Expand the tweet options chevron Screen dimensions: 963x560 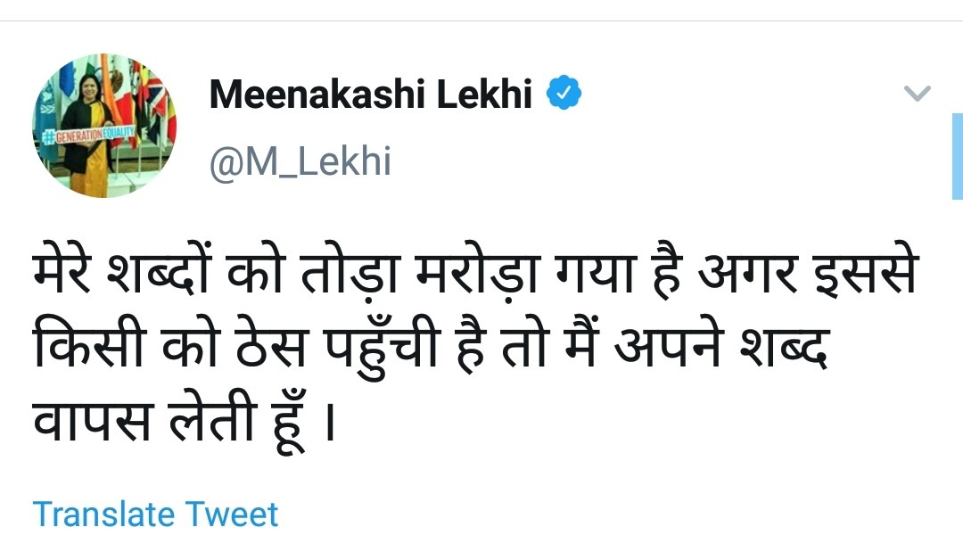point(917,93)
